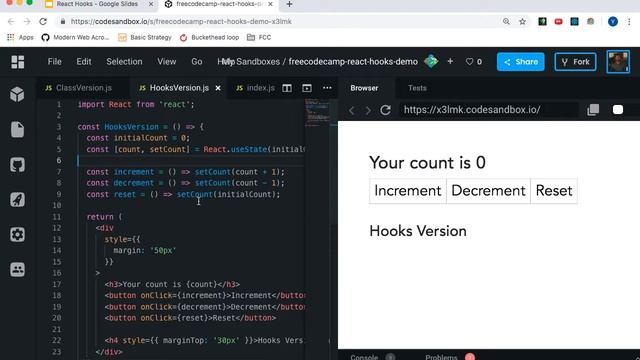640x360 pixels.
Task: Switch to React Hooks Google Slides tab
Action: 97,4
